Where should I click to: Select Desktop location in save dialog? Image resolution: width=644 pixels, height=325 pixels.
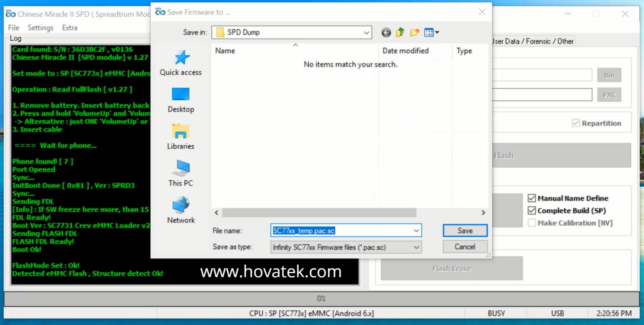tap(181, 100)
